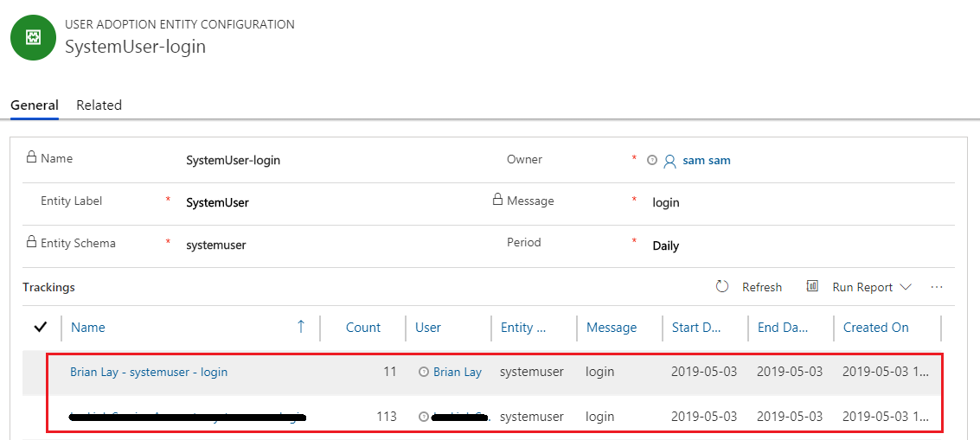980x440 pixels.
Task: Click sort arrow in Name column header
Action: pos(301,327)
